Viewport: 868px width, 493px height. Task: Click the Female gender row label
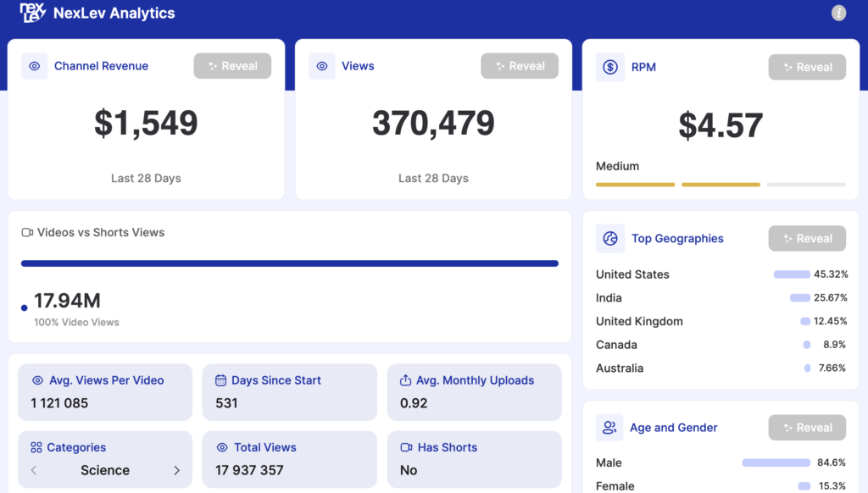tap(615, 486)
